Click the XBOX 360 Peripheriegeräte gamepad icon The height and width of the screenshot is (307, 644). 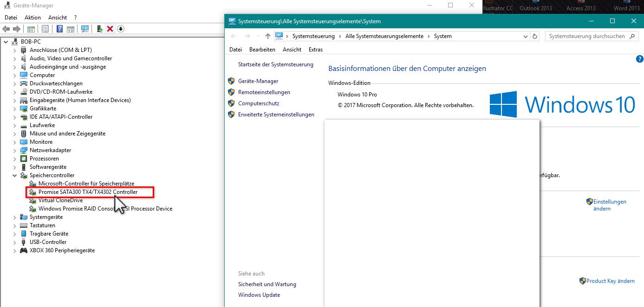[x=24, y=250]
